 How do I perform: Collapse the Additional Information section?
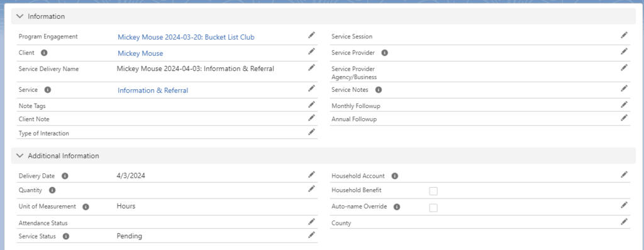coord(19,156)
